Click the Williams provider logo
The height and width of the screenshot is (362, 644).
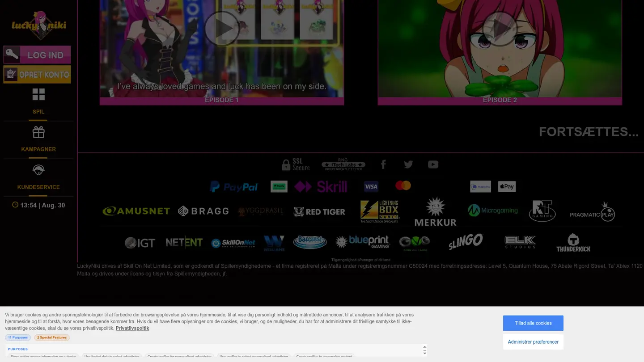coord(274,243)
